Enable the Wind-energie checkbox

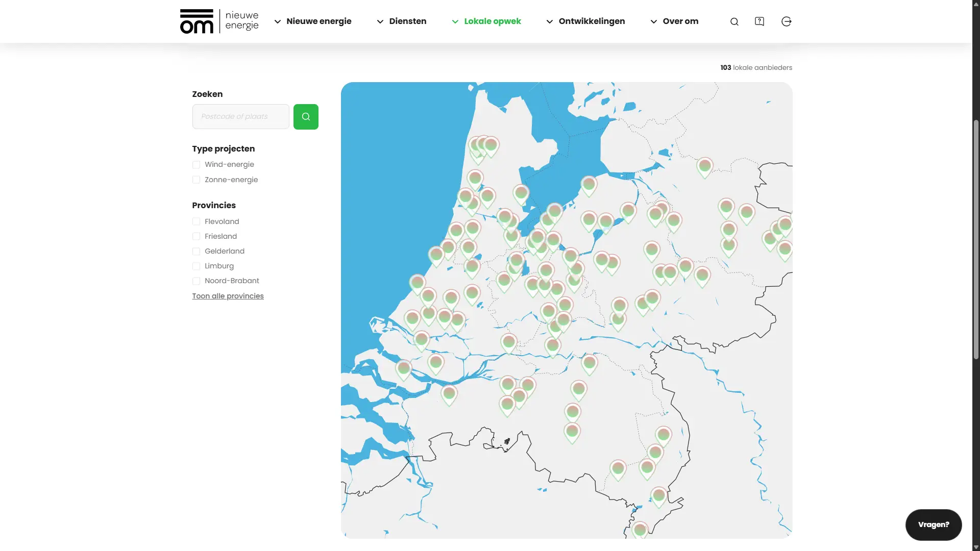click(x=197, y=164)
